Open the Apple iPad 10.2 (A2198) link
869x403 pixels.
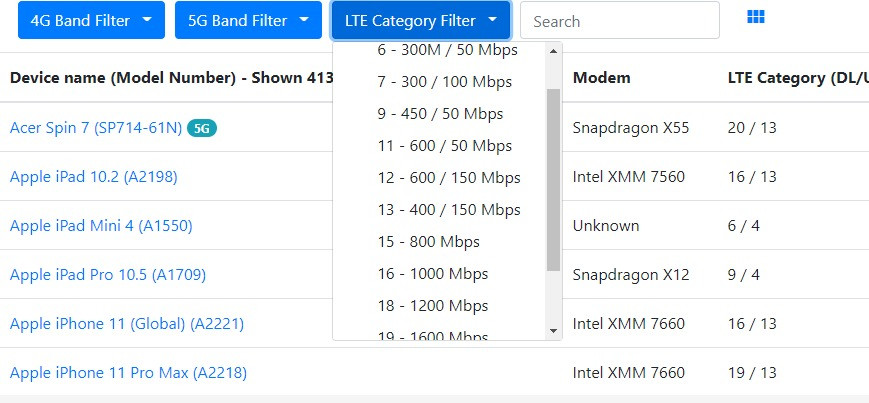click(94, 177)
